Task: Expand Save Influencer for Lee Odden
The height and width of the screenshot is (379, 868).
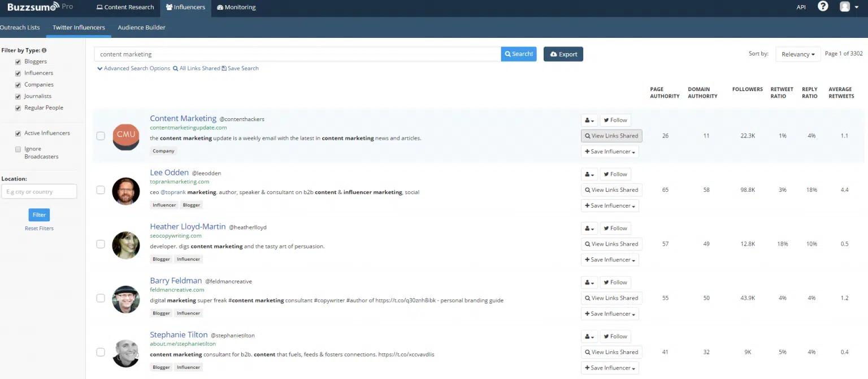Action: click(610, 206)
